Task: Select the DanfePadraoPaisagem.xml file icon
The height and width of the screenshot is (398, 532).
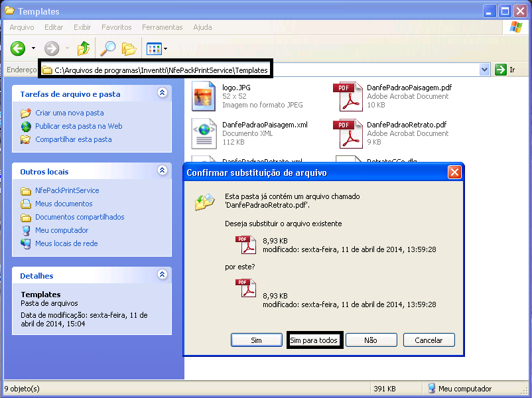Action: click(x=204, y=133)
